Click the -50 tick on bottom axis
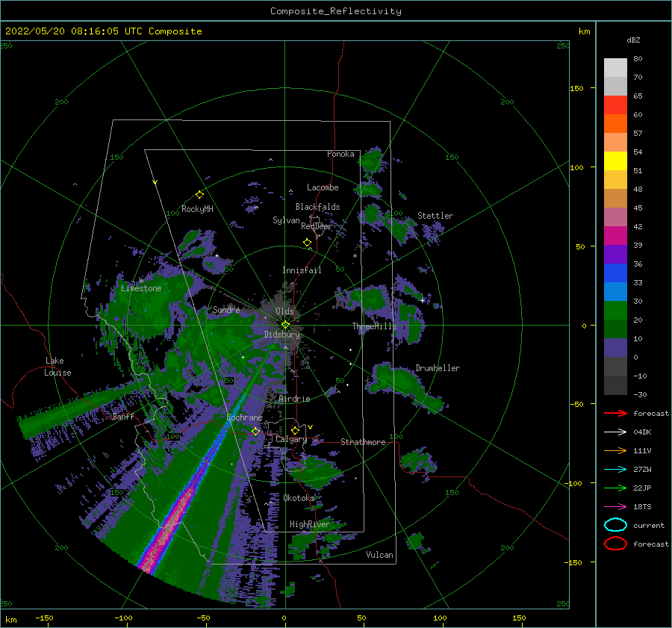The width and height of the screenshot is (672, 628). tap(204, 618)
